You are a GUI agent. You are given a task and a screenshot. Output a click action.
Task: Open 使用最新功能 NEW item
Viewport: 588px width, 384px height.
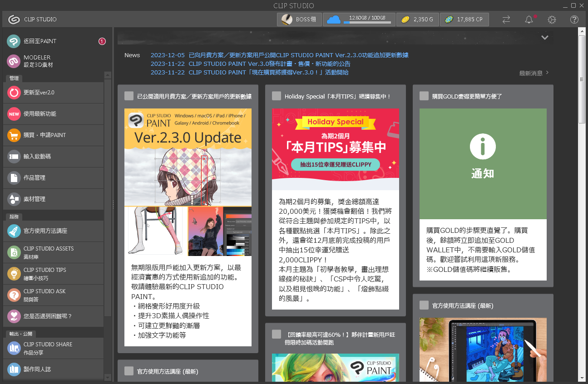(x=53, y=114)
